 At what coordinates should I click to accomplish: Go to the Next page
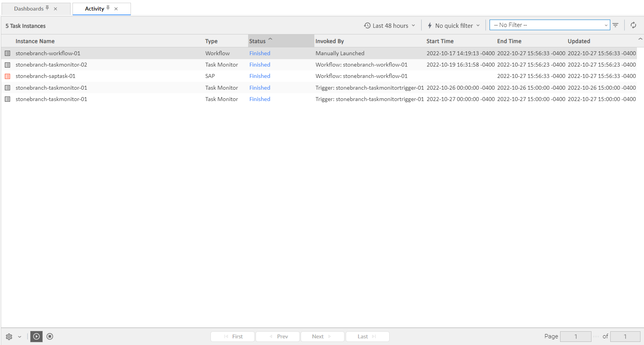pos(322,336)
